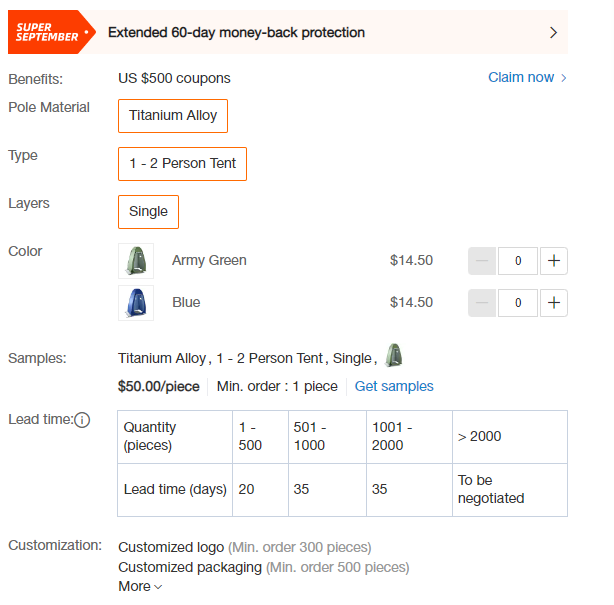Click the Super September badge

pos(51,32)
